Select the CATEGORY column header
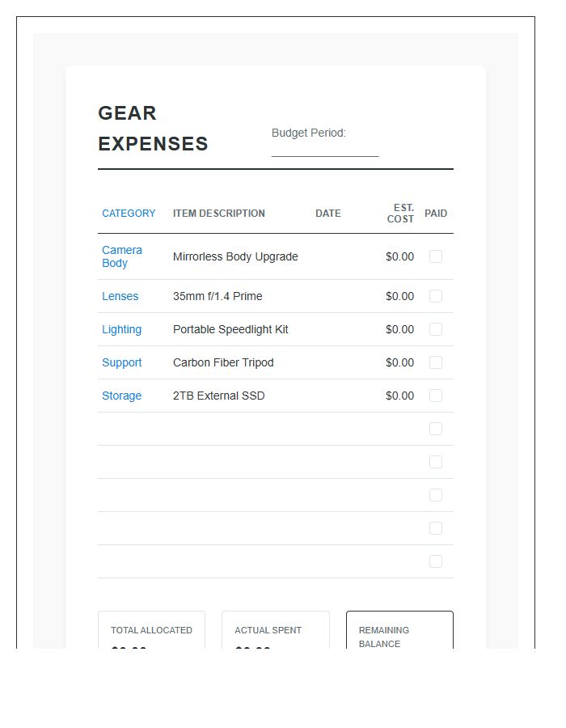Image resolution: width=566 pixels, height=728 pixels. (x=129, y=213)
